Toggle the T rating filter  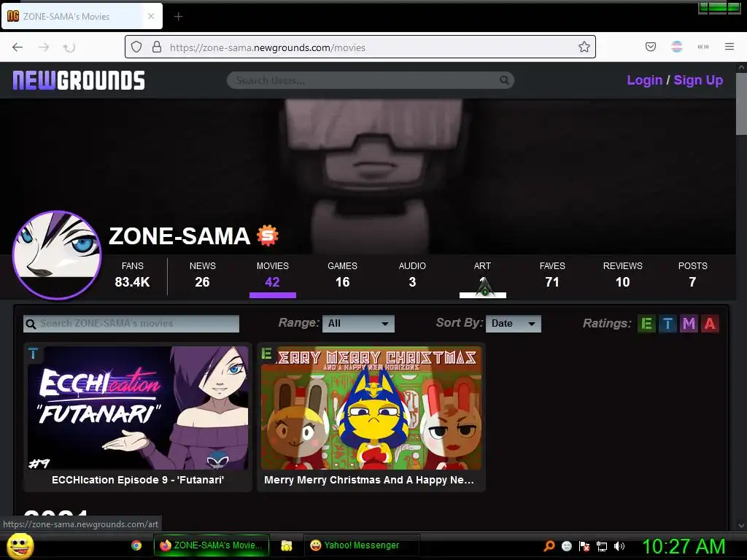[667, 324]
